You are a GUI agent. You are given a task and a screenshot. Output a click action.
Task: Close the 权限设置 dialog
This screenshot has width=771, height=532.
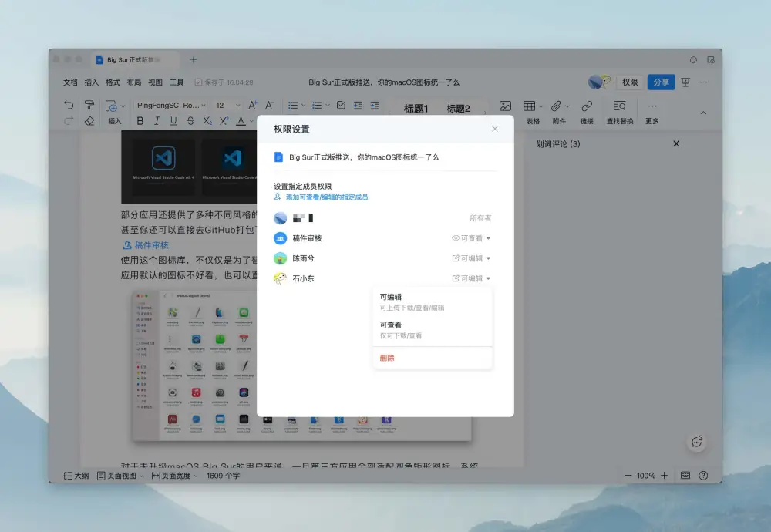[x=495, y=129]
